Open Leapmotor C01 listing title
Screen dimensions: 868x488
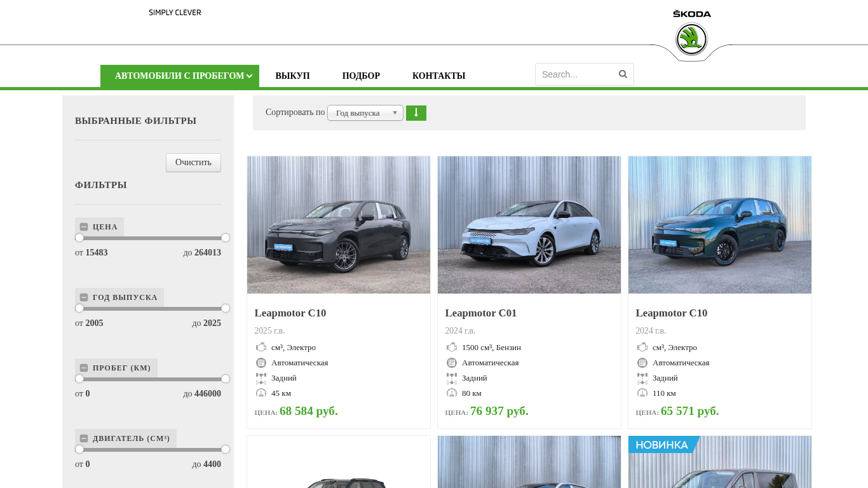481,313
